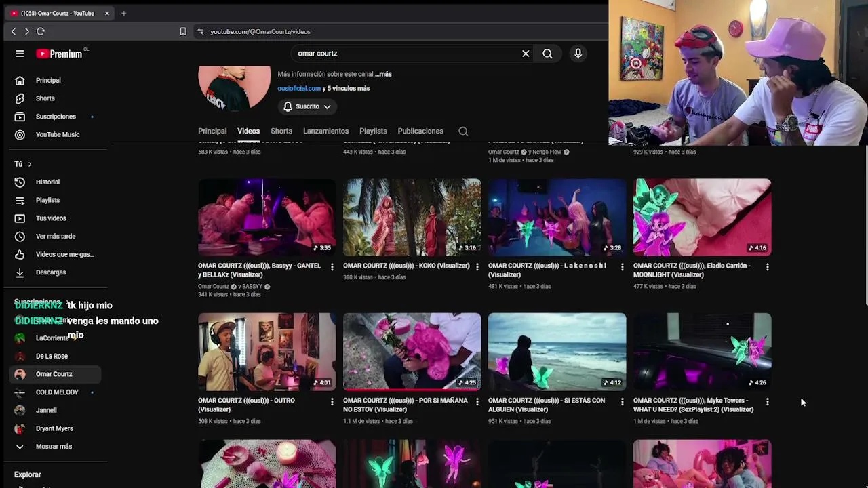Open options for POR SI MAÑANA video

(x=477, y=402)
